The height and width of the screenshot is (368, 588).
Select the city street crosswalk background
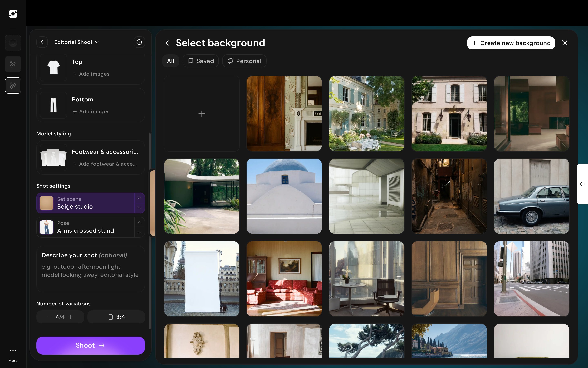532,279
